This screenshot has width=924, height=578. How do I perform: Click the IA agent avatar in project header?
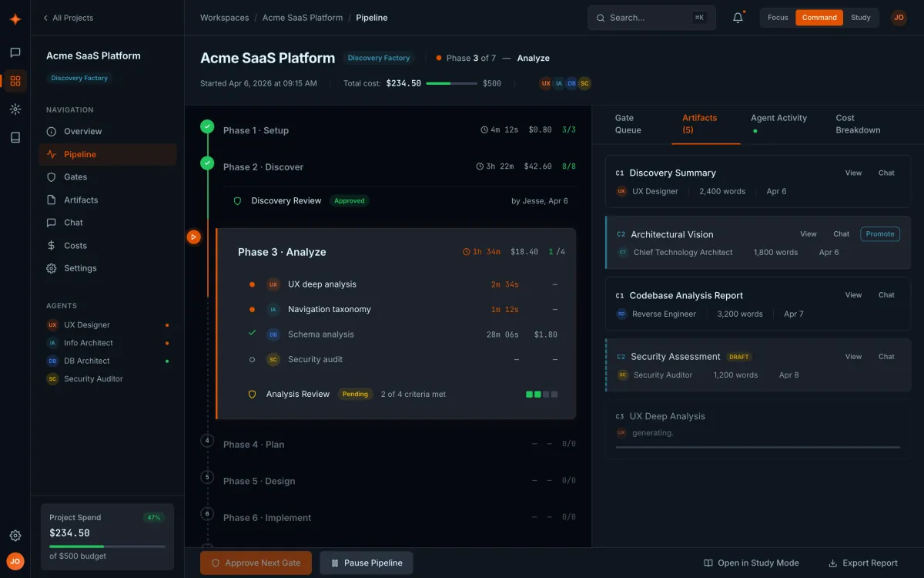click(559, 83)
